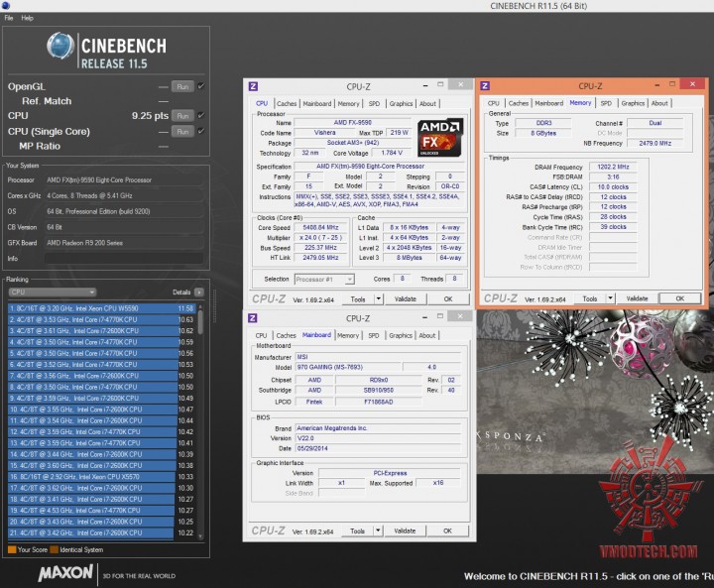
Task: Click Tools button in CPU-Z Mainboard window
Action: (357, 530)
